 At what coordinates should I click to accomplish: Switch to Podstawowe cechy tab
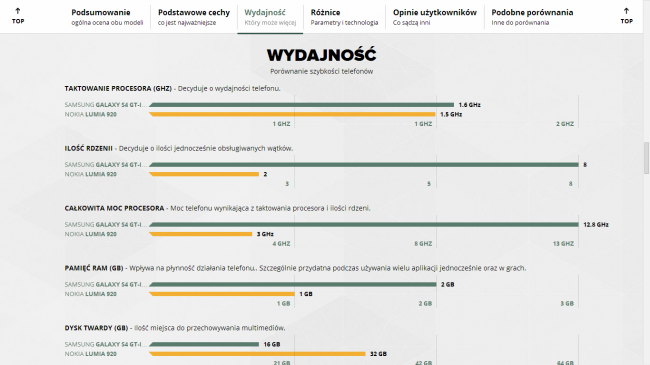(x=194, y=17)
